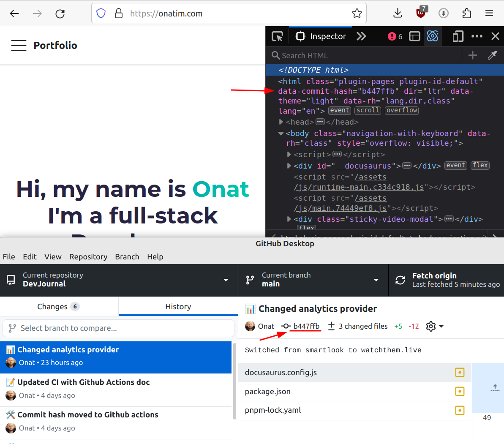
Task: Switch to the Changes tab
Action: pos(59,307)
